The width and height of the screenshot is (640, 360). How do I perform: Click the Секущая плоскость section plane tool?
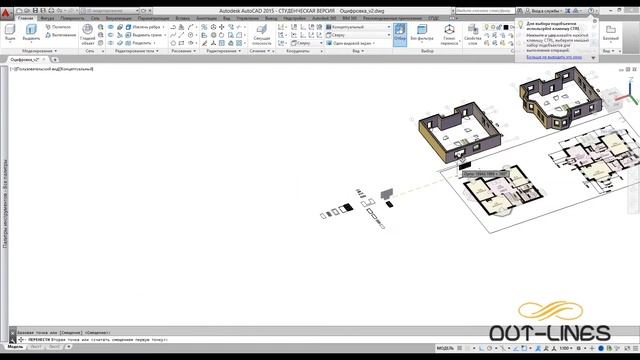point(261,34)
